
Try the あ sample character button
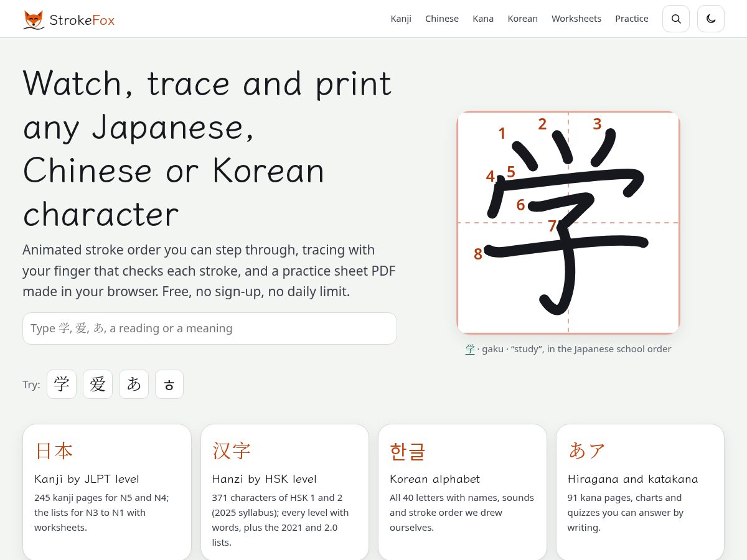[134, 384]
